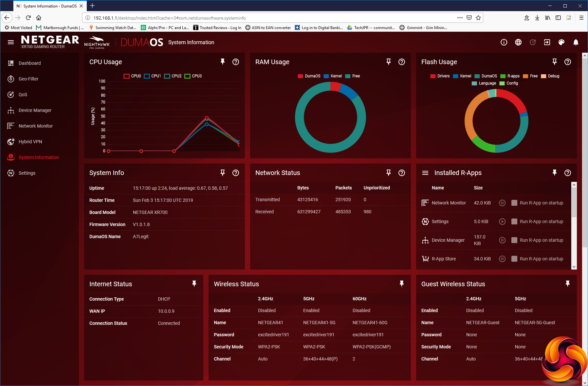Check Device Manager run on startup
Screen dimensions: 588x386
[514, 240]
